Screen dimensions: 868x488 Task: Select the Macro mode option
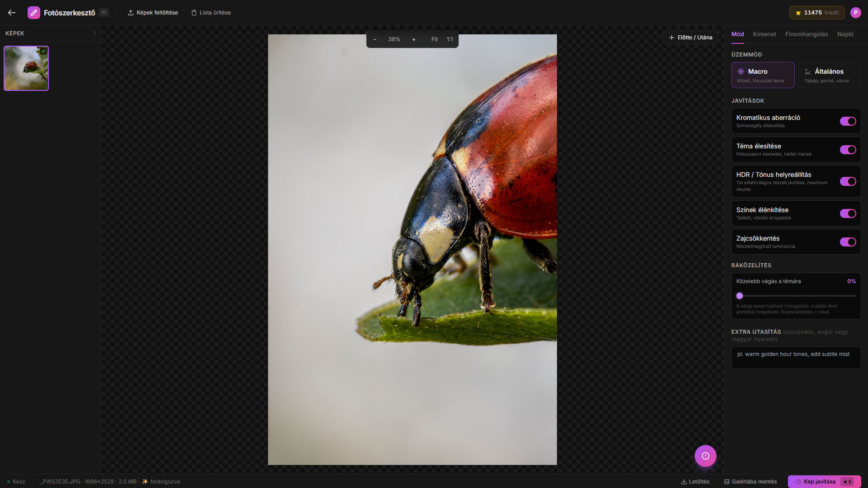pos(763,75)
